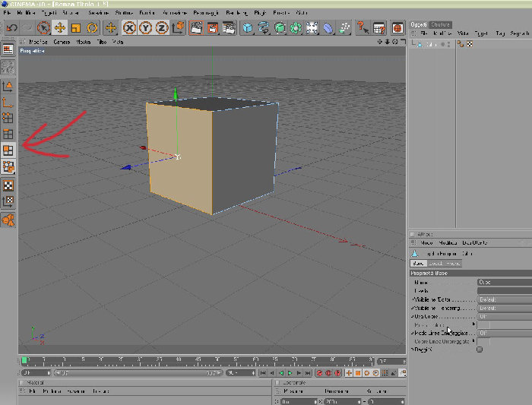Open the Coord. attribute tab
532x405 pixels.
(x=436, y=264)
